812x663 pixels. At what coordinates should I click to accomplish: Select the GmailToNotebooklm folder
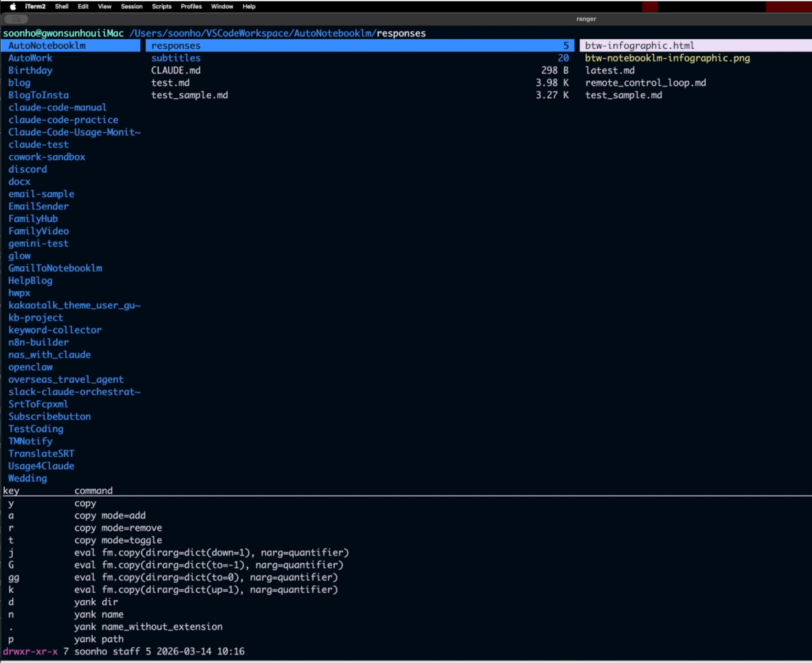tap(55, 268)
